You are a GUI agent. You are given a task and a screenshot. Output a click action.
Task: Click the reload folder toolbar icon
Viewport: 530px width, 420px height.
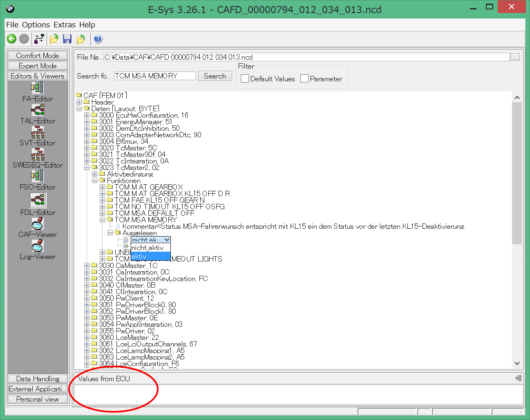[x=81, y=39]
